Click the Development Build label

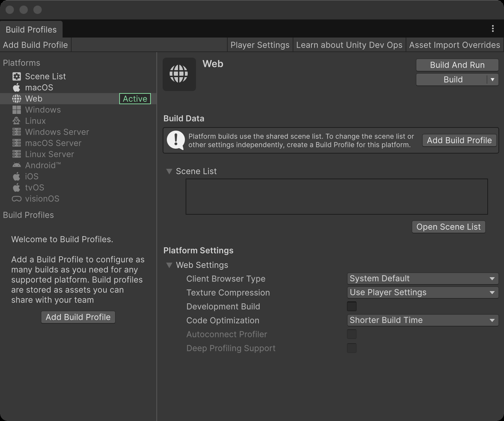click(x=223, y=307)
